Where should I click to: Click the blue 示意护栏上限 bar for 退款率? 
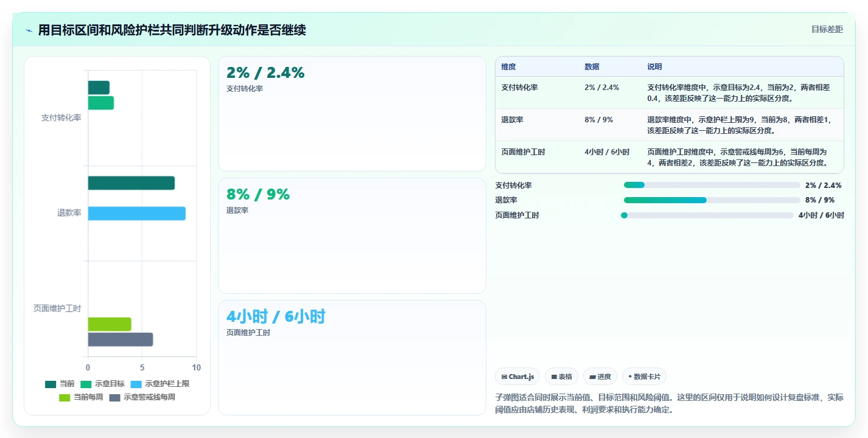[137, 214]
